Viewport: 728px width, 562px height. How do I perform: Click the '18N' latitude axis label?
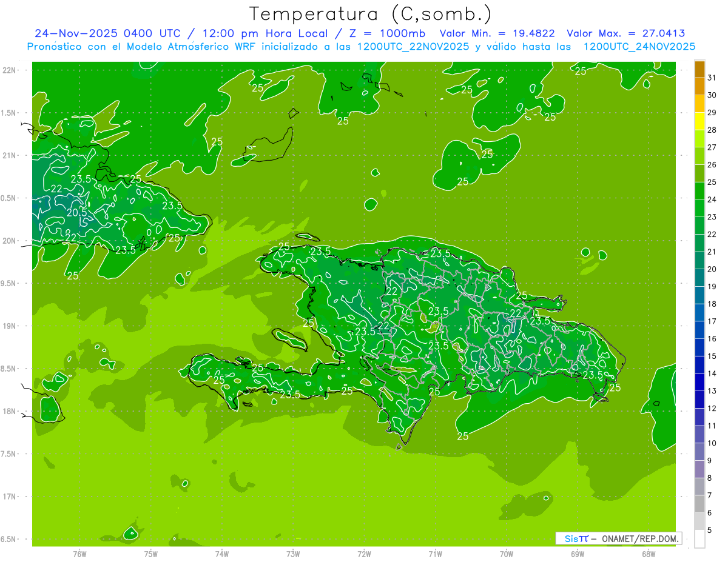(8, 411)
